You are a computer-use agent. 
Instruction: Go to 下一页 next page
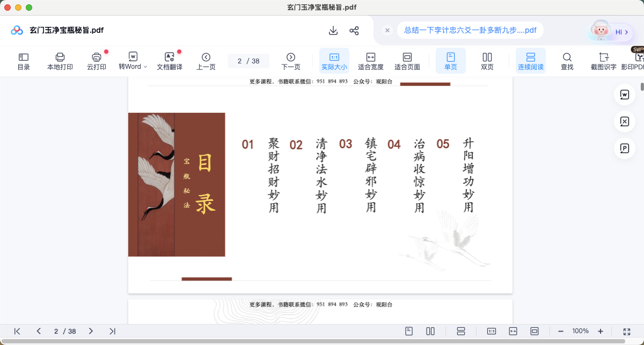pyautogui.click(x=291, y=61)
